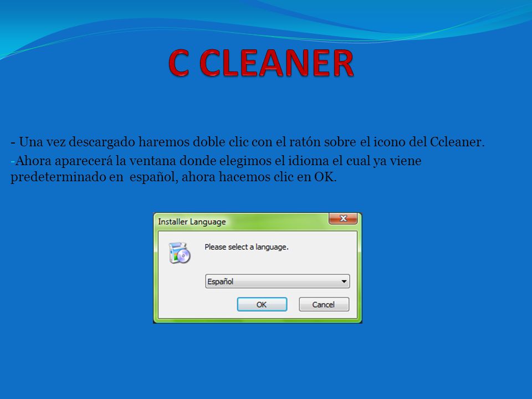
Task: Click the paragraph starting 'Ahora aparecerá la ventana'
Action: [x=216, y=168]
